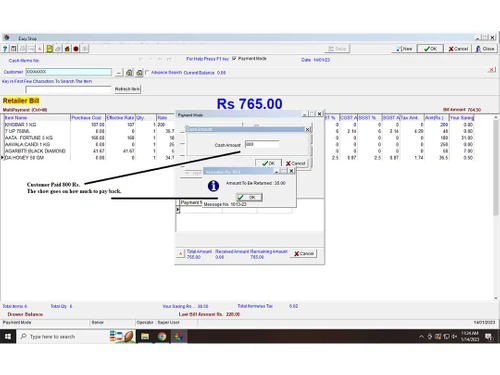This screenshot has width=500, height=375.
Task: Show hidden tray icons chevron
Action: (x=421, y=337)
